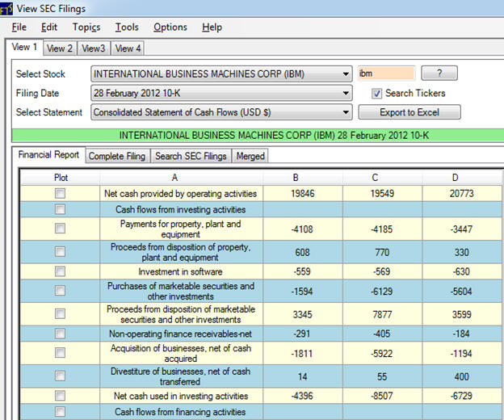Uncheck the Search Tickers checkbox
This screenshot has height=420, width=504.
click(376, 94)
